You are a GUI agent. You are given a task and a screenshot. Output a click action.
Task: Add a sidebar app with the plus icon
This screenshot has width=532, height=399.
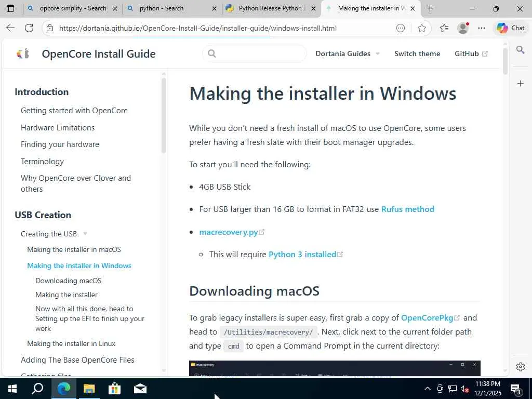point(521,84)
